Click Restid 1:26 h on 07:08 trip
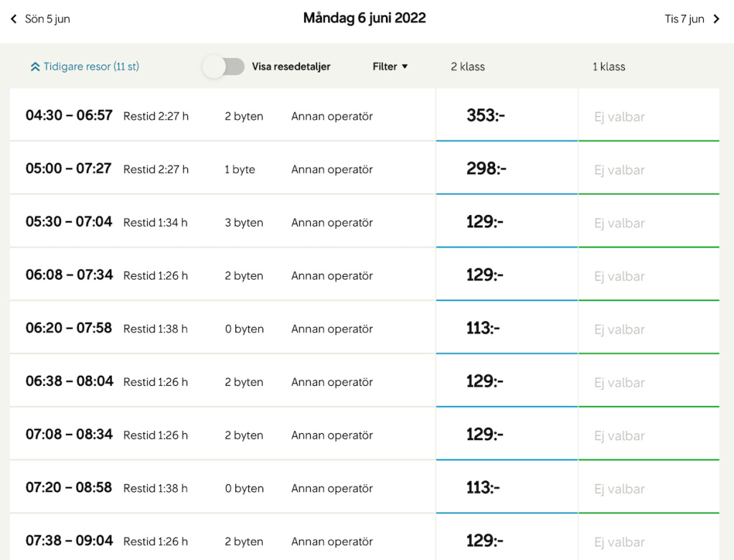Viewport: 734px width, 560px height. point(156,435)
